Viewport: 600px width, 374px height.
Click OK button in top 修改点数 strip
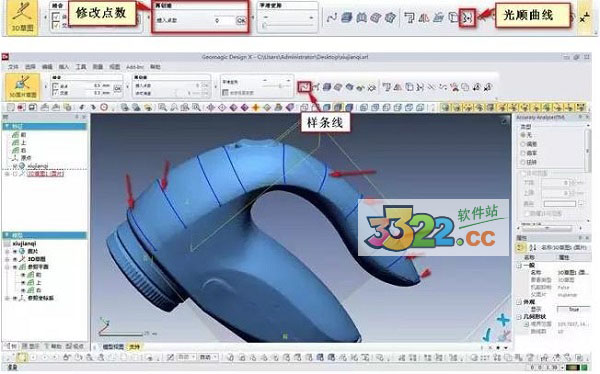pos(241,20)
